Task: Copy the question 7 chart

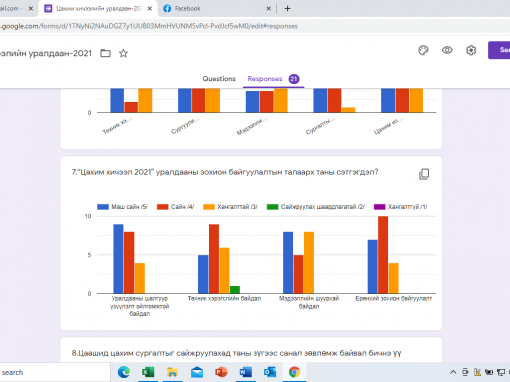Action: pos(424,174)
